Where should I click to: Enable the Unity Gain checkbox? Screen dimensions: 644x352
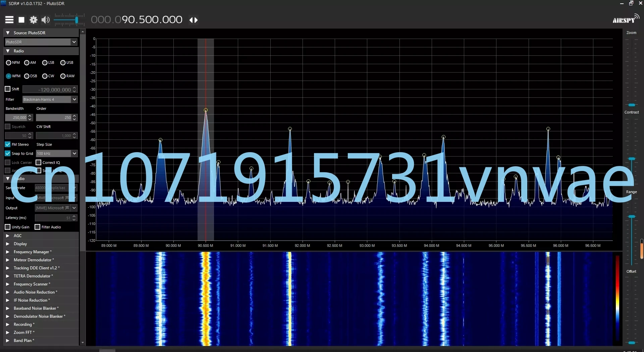[8, 227]
